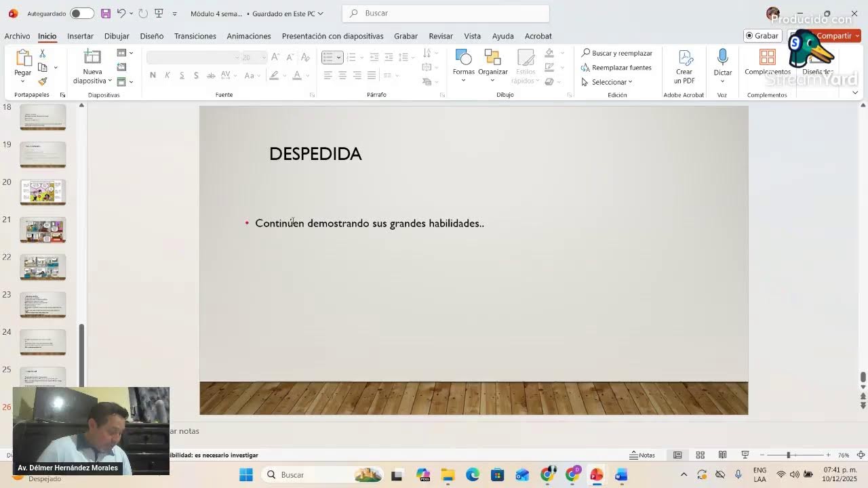Toggle the bullets list button

[328, 57]
